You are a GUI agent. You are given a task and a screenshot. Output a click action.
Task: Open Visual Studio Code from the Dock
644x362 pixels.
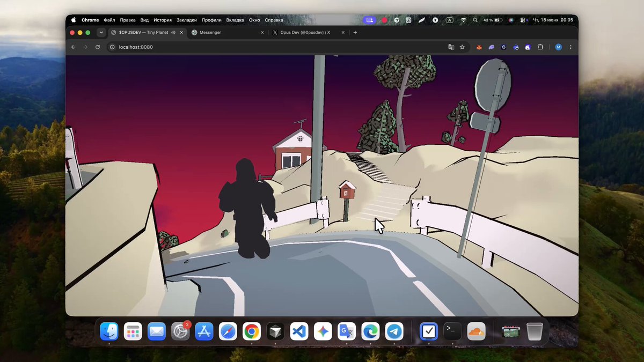click(299, 331)
